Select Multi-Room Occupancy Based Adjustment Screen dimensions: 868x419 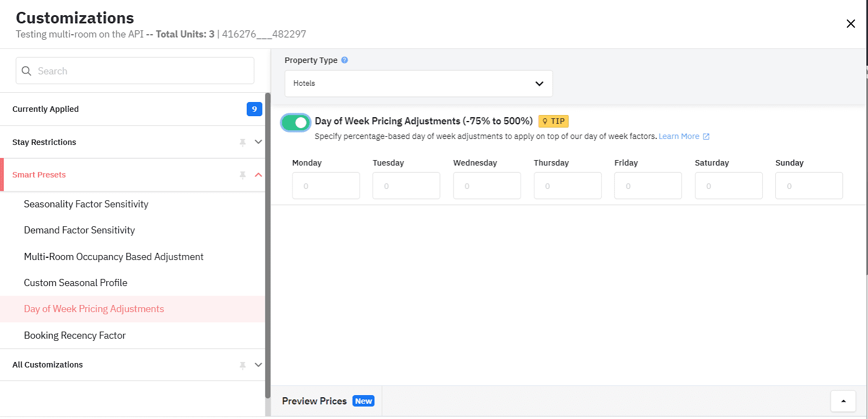click(x=114, y=257)
